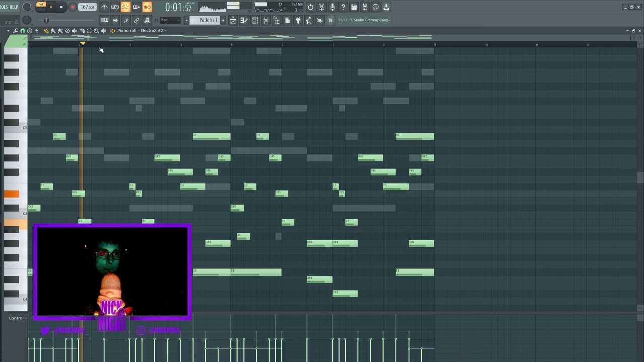This screenshot has height=362, width=644.
Task: Save project with floppy disk icon
Action: tap(354, 7)
